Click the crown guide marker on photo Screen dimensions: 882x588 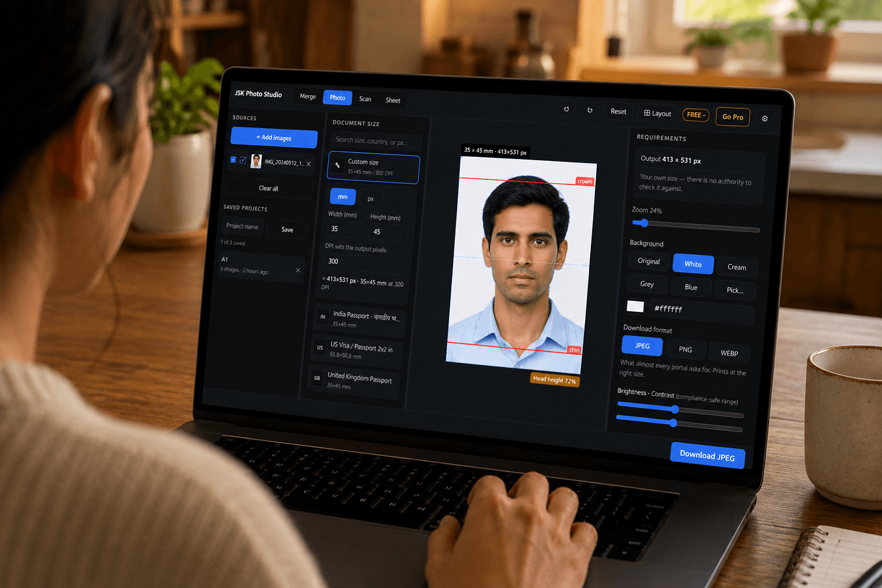pyautogui.click(x=585, y=182)
